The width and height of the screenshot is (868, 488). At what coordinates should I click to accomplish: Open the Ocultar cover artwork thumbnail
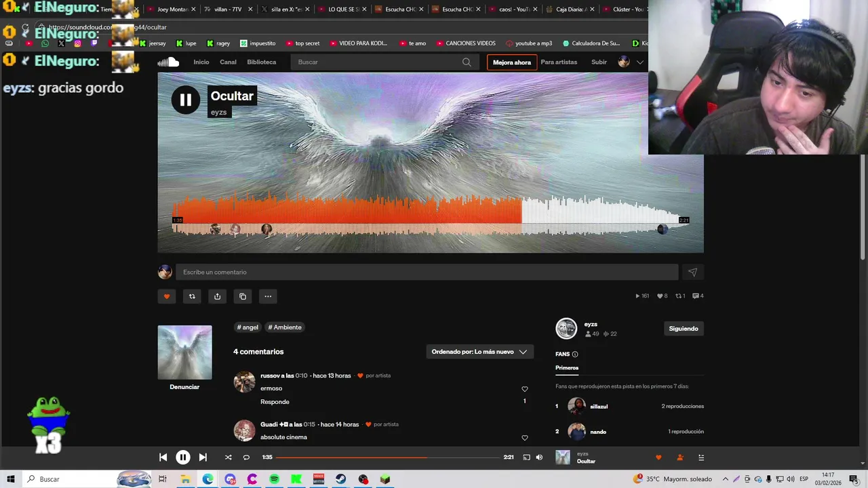coord(184,352)
